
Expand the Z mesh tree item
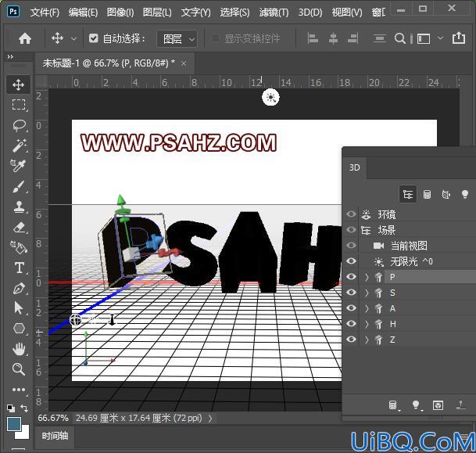tap(367, 340)
